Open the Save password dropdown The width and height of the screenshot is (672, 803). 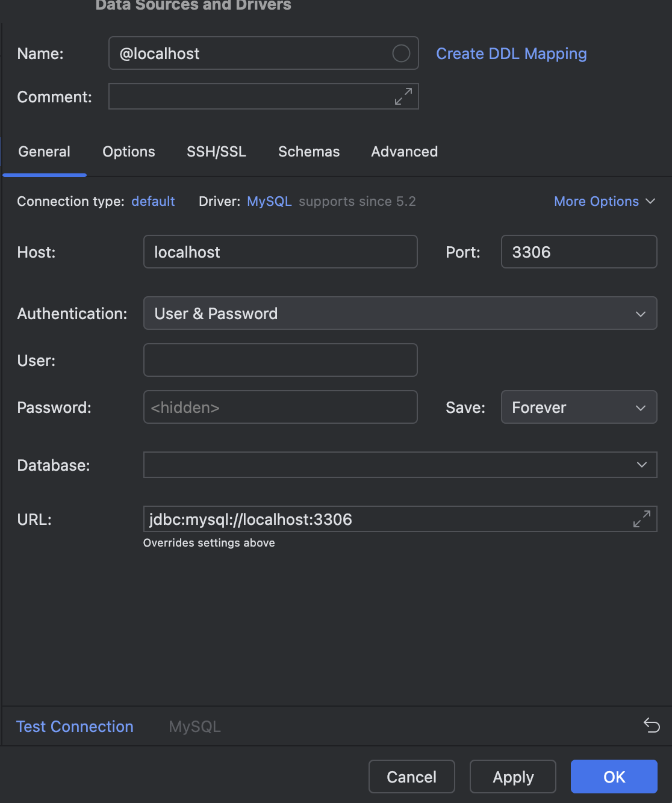pyautogui.click(x=578, y=408)
